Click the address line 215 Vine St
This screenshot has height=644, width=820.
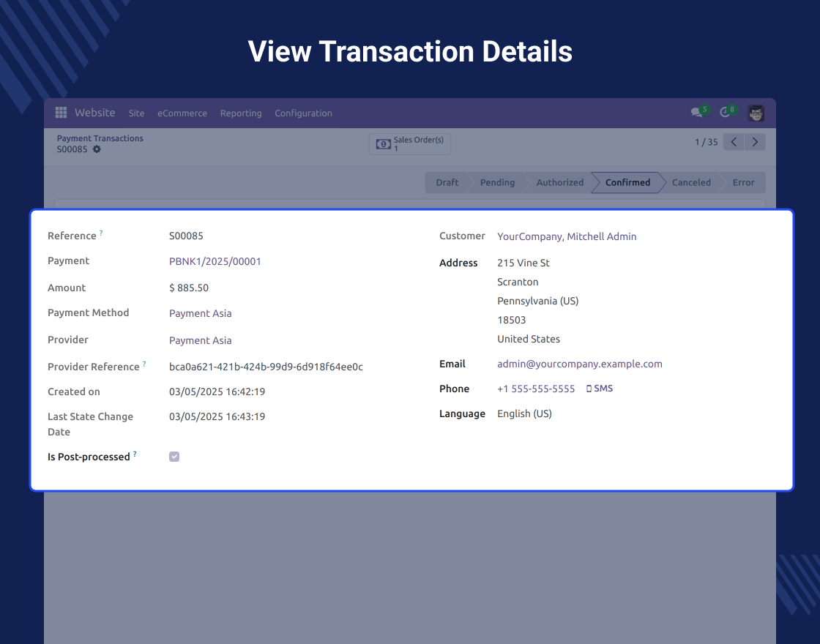pyautogui.click(x=523, y=263)
